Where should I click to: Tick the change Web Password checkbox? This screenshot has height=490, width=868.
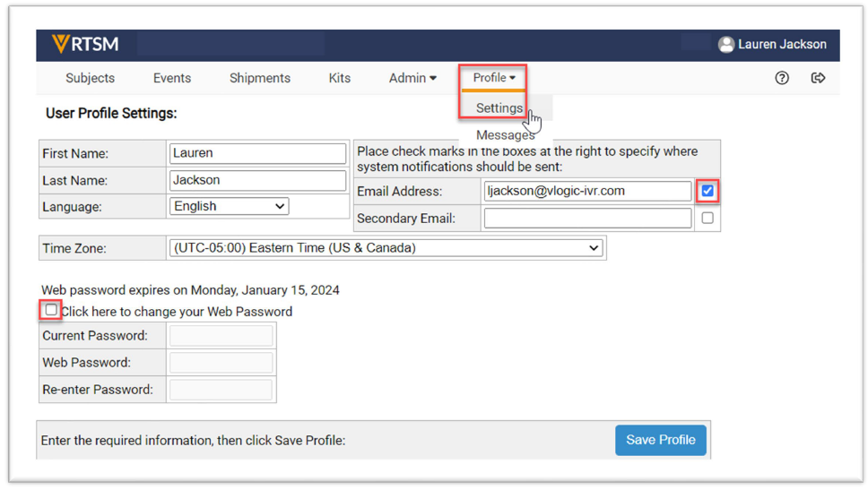51,310
